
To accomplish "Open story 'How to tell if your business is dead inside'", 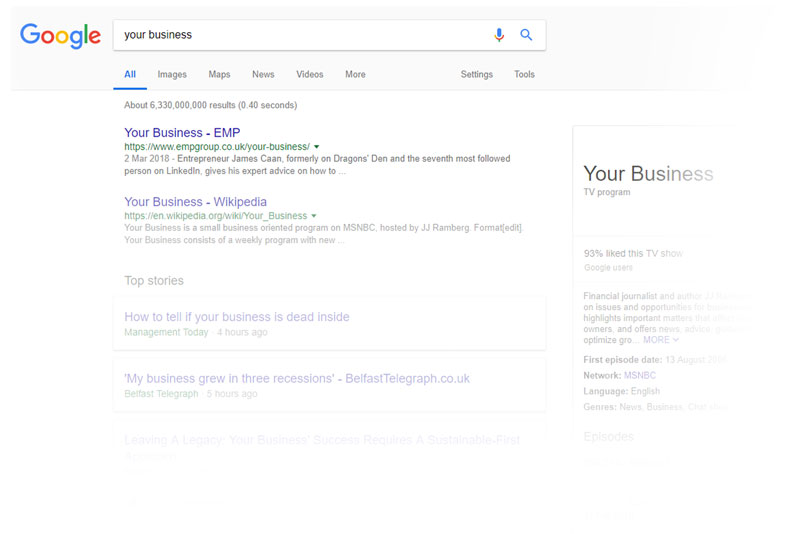I will [x=237, y=317].
